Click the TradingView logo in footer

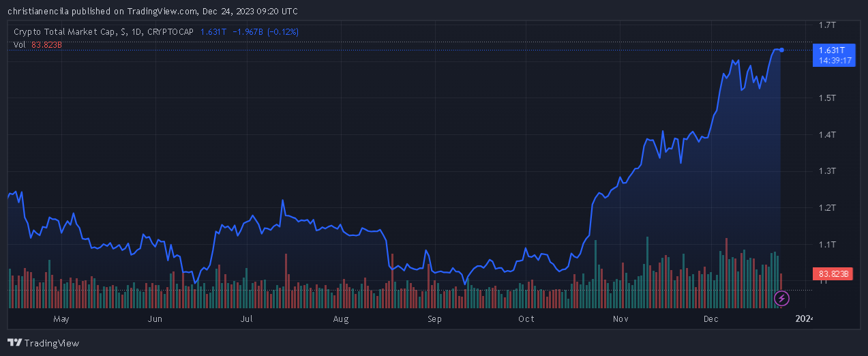43,343
